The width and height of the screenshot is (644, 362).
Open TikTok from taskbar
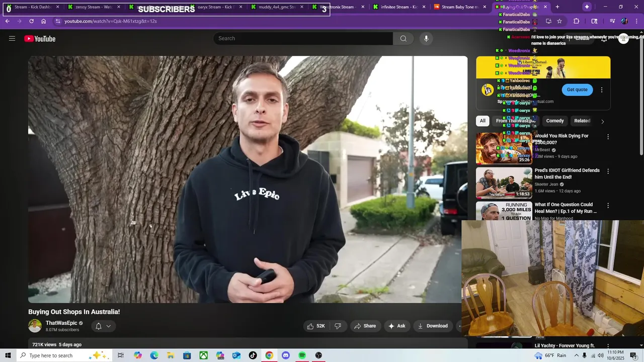coord(253,355)
